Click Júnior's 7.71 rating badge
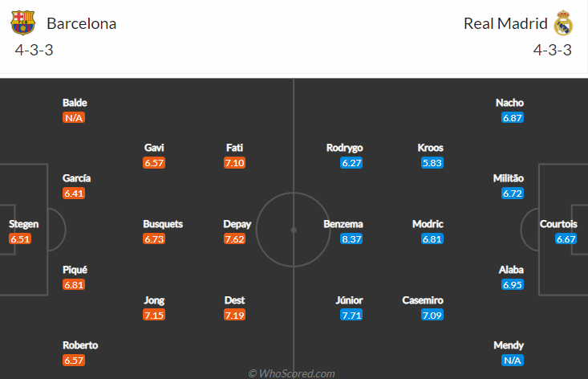 point(352,316)
